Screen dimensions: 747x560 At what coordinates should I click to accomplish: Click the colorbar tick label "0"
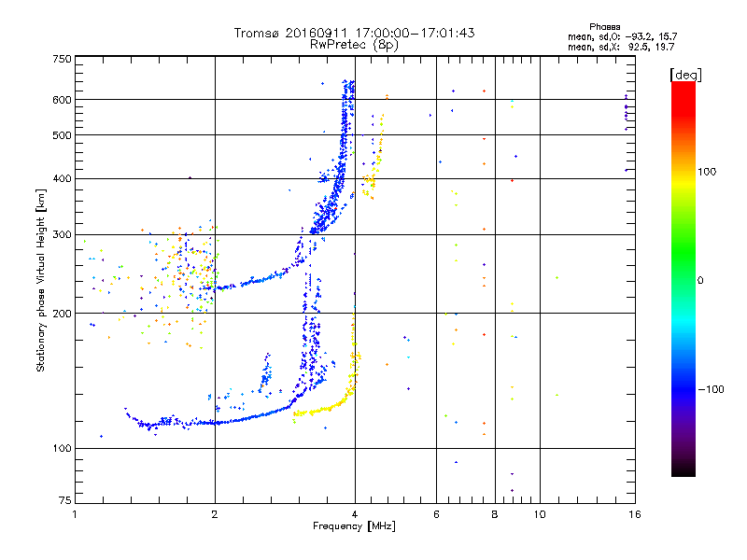tap(700, 281)
